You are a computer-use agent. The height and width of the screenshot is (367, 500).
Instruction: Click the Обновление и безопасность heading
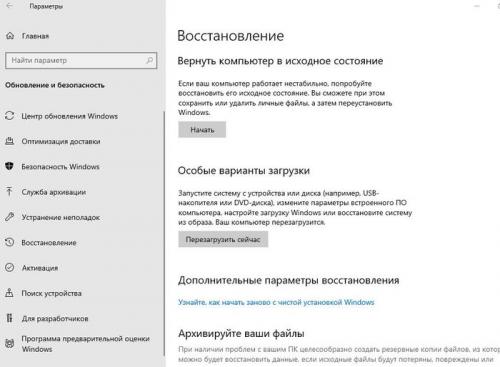55,85
